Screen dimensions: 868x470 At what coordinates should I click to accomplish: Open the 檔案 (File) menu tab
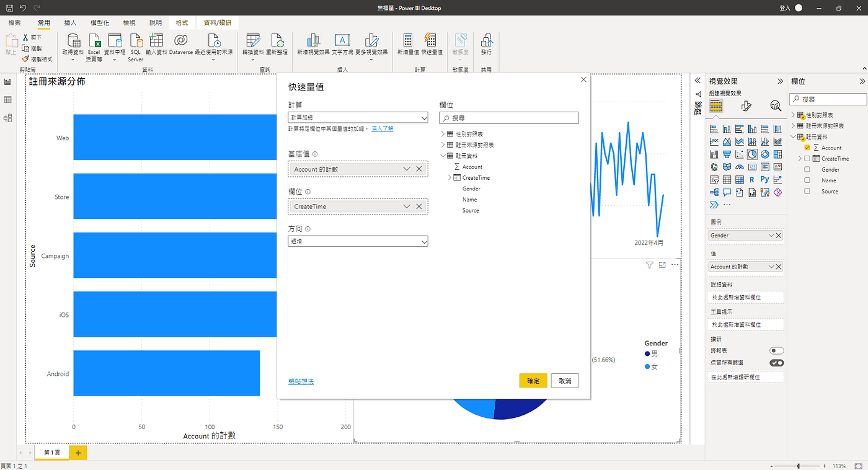click(x=14, y=22)
